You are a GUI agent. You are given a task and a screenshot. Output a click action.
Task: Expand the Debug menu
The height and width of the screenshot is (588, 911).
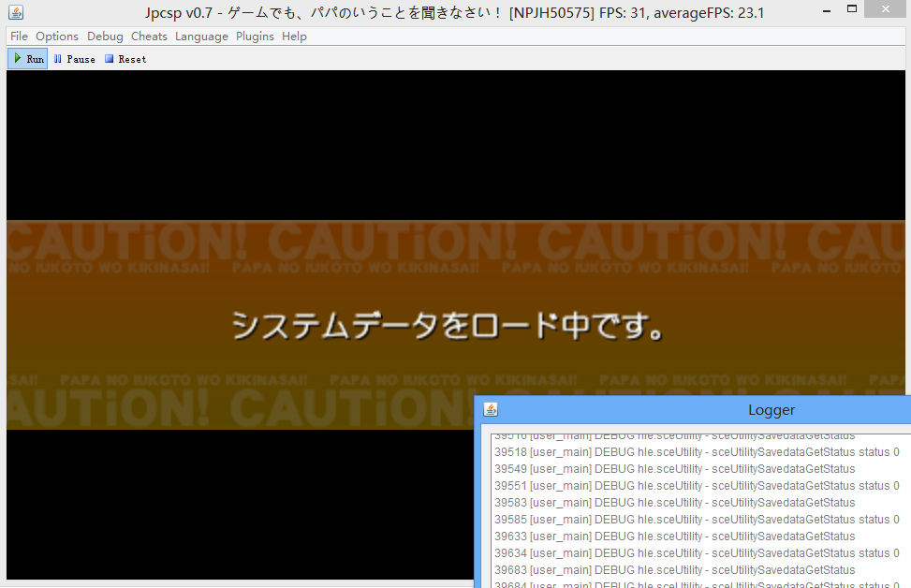[x=105, y=37]
